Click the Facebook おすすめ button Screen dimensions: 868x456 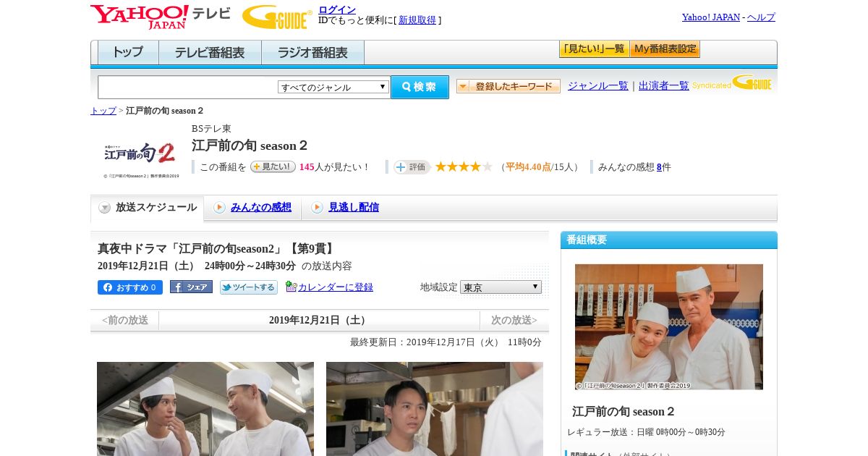coord(130,287)
